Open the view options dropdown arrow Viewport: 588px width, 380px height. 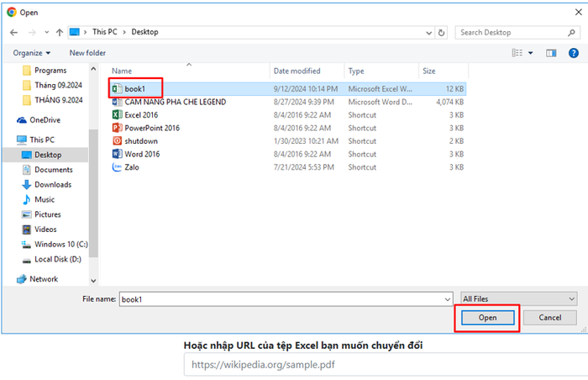531,53
